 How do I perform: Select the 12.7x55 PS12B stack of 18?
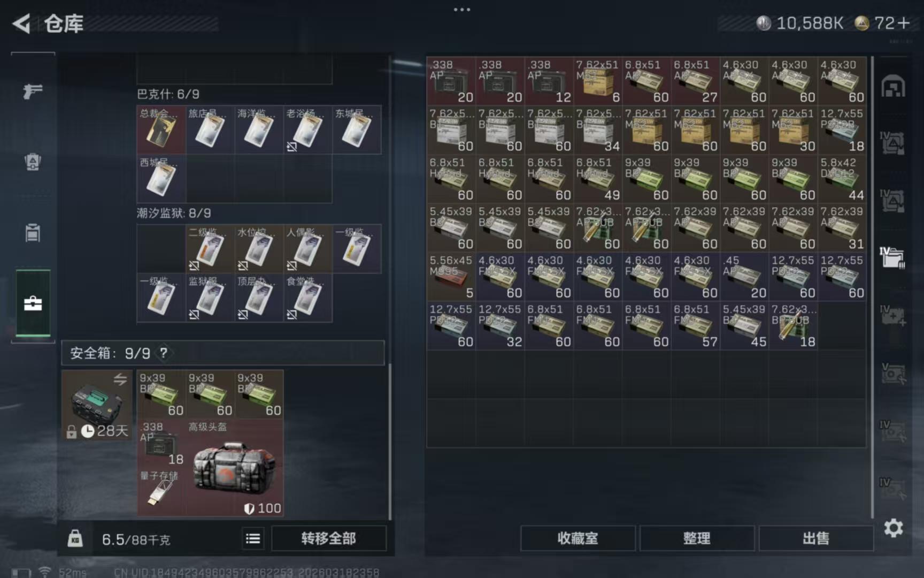click(x=842, y=130)
